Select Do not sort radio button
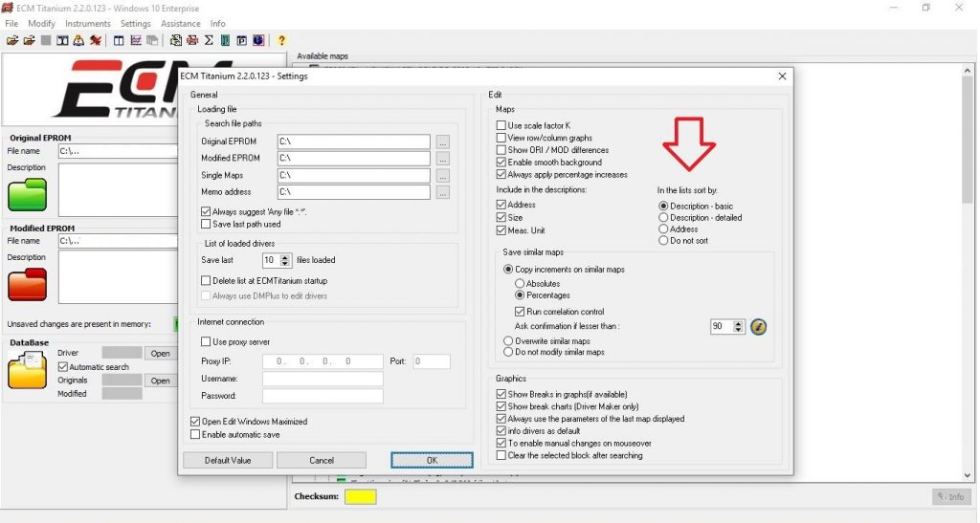Screen dimensions: 980x523 point(663,240)
